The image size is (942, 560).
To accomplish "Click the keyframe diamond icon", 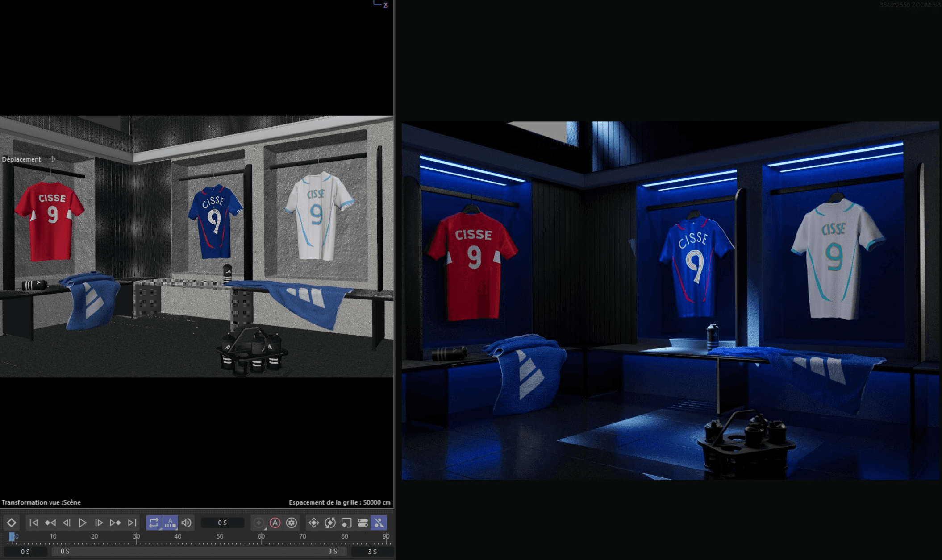I will (11, 523).
